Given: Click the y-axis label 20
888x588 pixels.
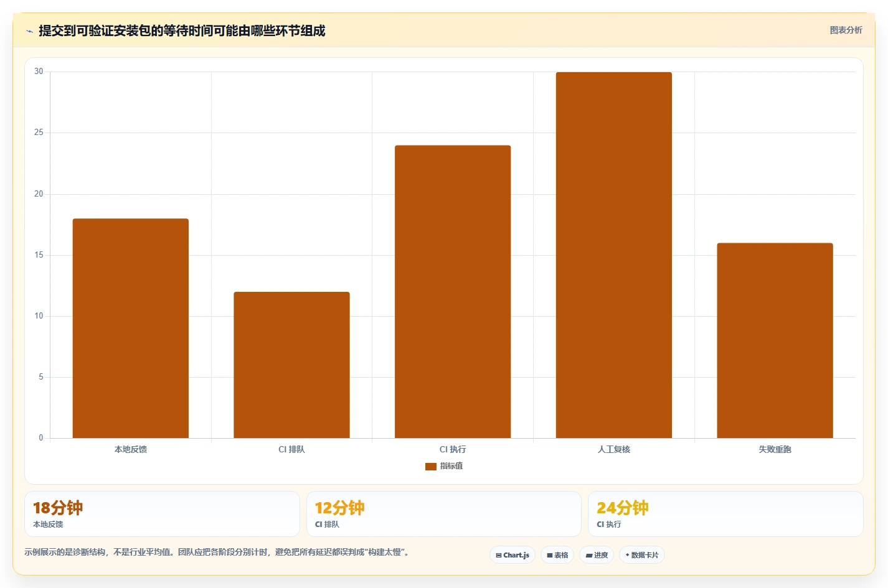Looking at the screenshot, I should pyautogui.click(x=39, y=194).
